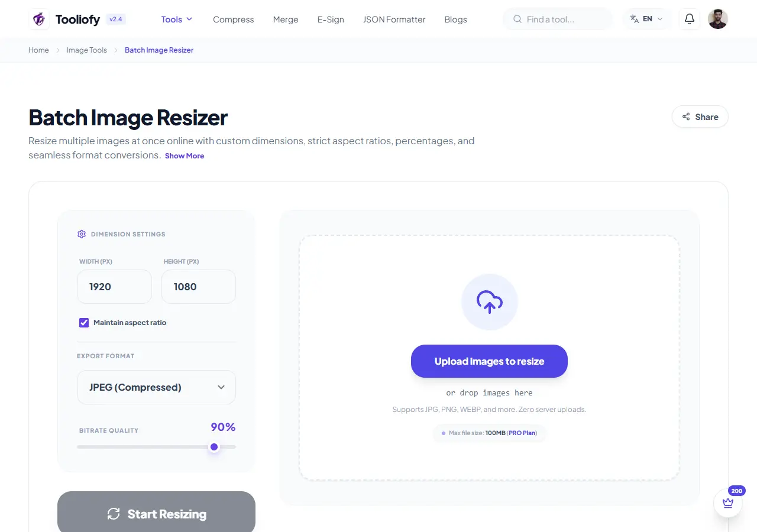Viewport: 757px width, 532px height.
Task: Click the 'or drop images here' text
Action: click(489, 392)
